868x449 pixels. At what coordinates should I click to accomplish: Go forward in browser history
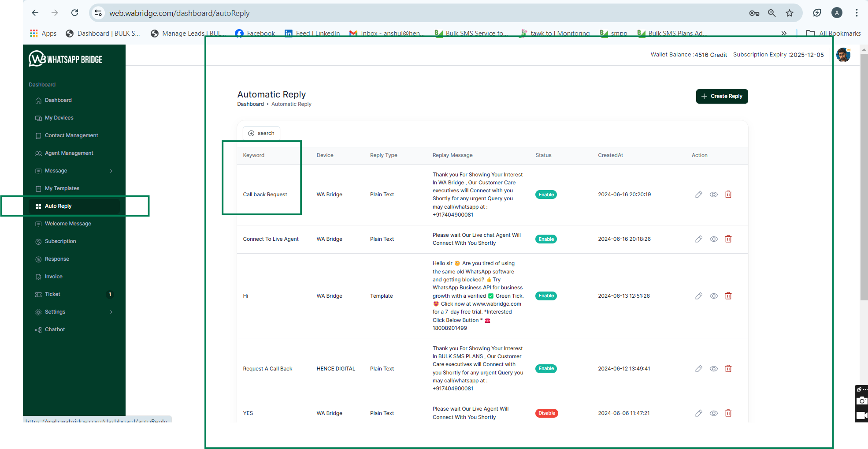click(x=55, y=13)
